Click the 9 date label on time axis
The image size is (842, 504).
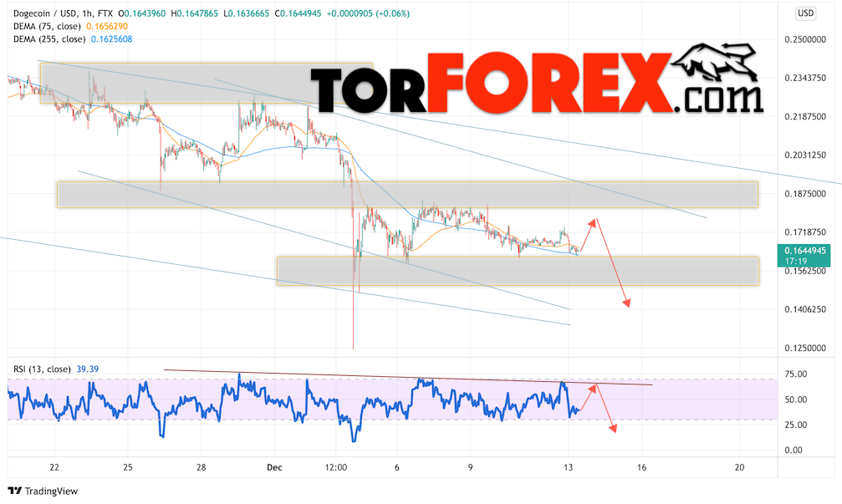(x=471, y=467)
